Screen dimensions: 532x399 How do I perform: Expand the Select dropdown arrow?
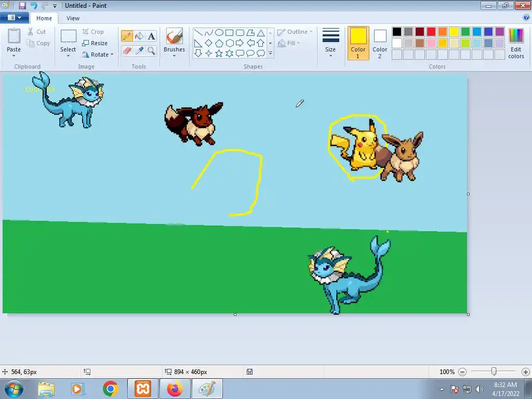click(x=68, y=56)
